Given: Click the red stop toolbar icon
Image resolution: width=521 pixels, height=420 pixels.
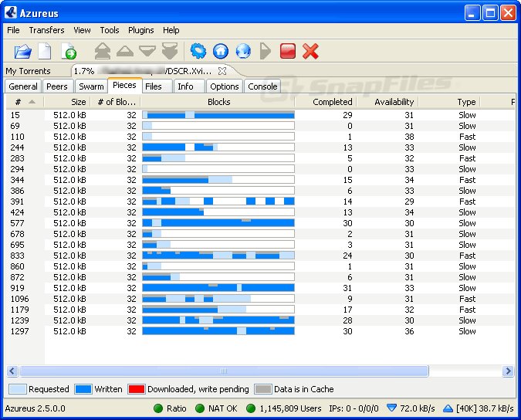Looking at the screenshot, I should (288, 51).
